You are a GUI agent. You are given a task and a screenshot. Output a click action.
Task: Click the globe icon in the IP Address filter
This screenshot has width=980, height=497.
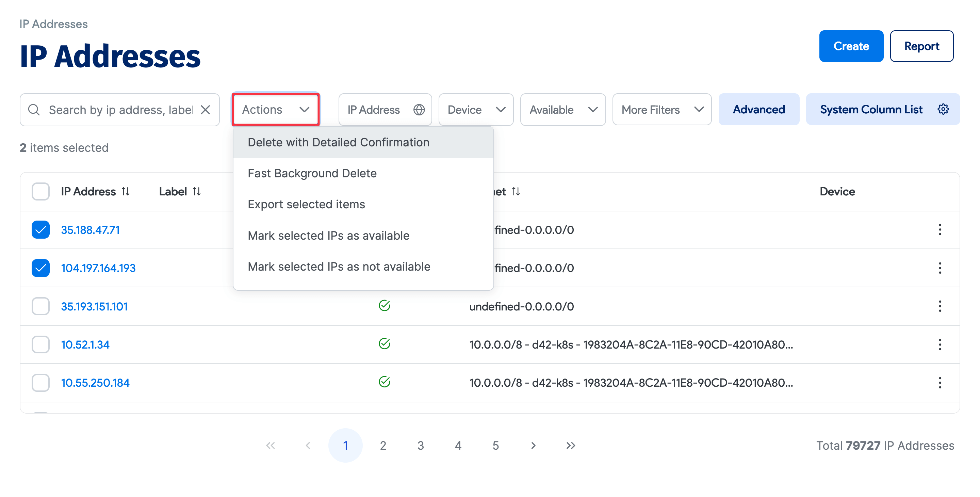point(419,110)
